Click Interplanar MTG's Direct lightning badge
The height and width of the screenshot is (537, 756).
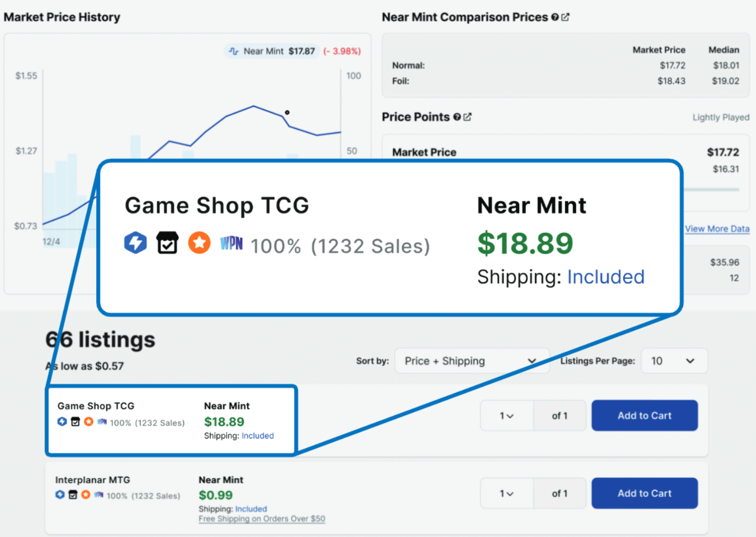pyautogui.click(x=60, y=495)
